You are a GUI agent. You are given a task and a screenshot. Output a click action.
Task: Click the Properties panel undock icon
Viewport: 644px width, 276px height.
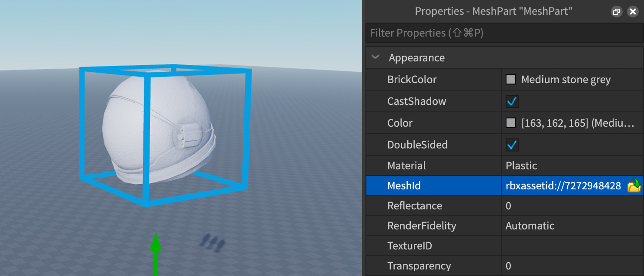tap(616, 12)
